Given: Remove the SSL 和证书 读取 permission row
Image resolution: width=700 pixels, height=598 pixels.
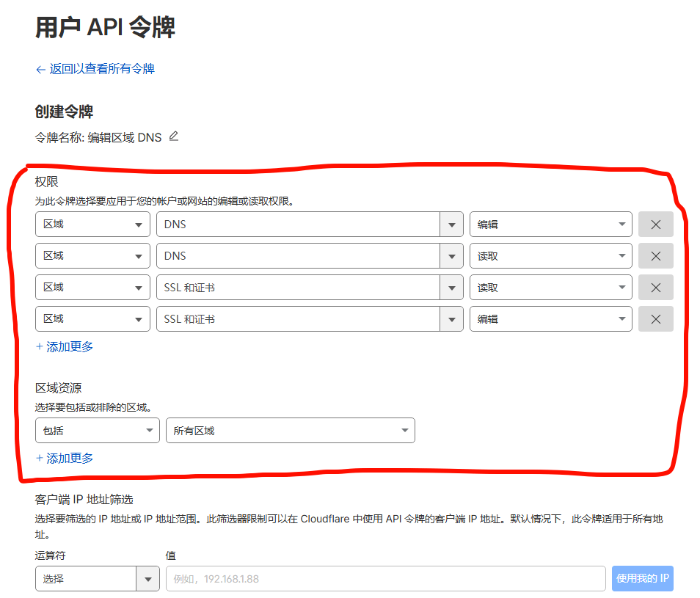Looking at the screenshot, I should tap(655, 287).
